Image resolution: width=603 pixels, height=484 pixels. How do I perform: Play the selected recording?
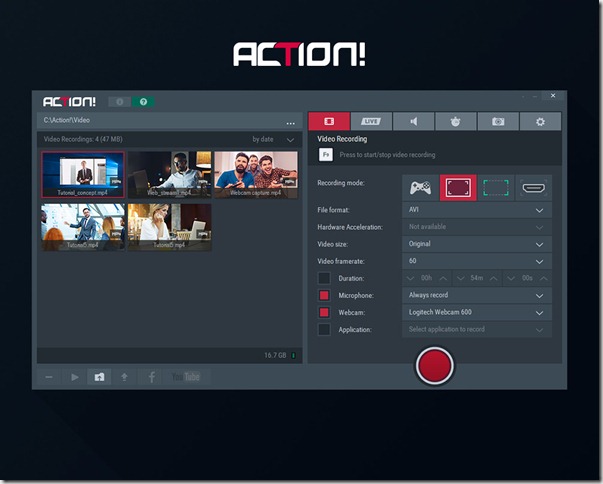coord(74,377)
